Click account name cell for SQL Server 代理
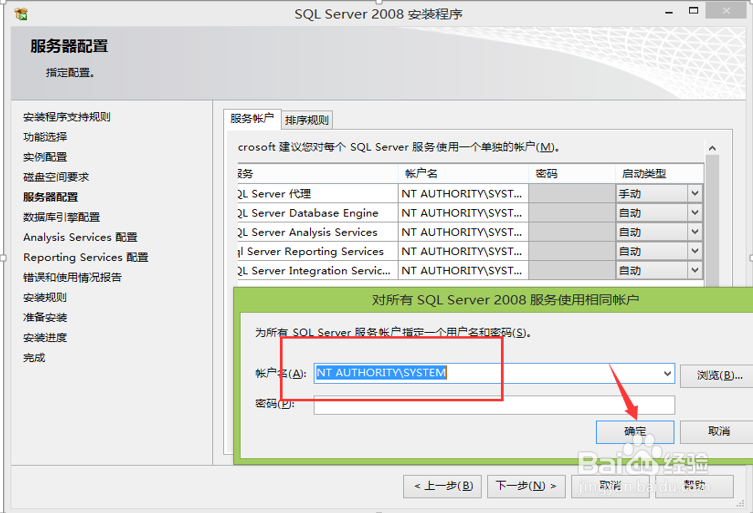The height and width of the screenshot is (513, 753). 463,194
